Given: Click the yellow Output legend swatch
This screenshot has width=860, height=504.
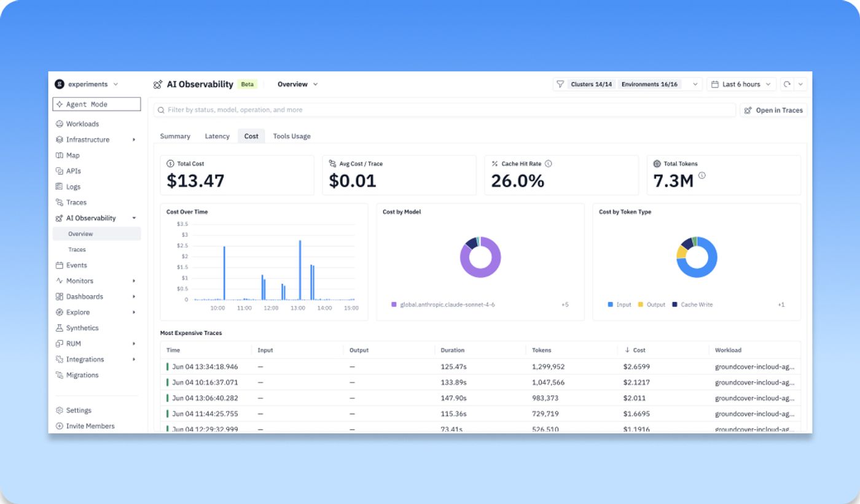Looking at the screenshot, I should (641, 304).
